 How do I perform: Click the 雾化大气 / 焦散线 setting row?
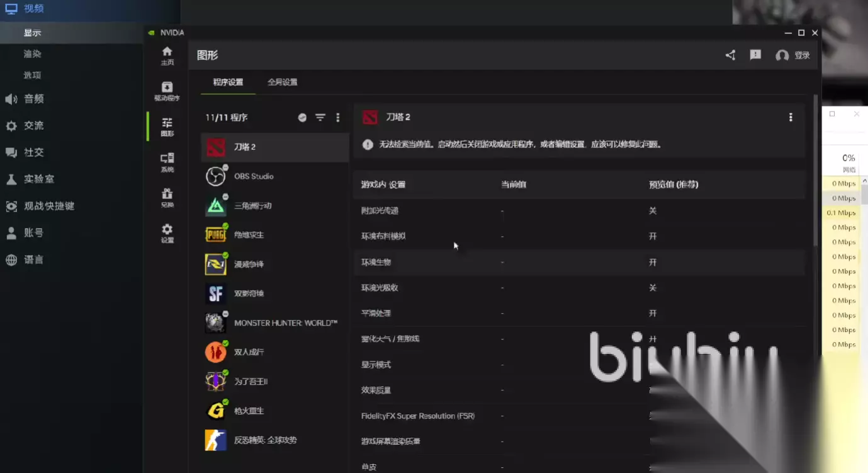579,339
